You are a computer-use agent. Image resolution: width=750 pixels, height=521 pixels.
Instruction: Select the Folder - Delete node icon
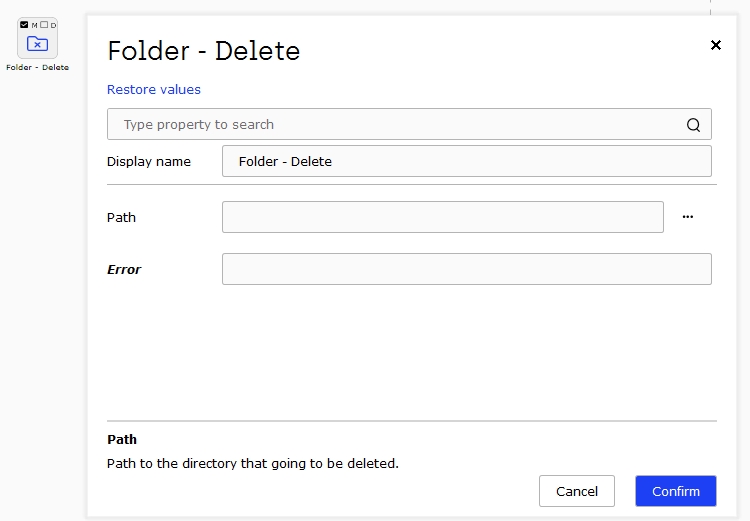point(37,44)
